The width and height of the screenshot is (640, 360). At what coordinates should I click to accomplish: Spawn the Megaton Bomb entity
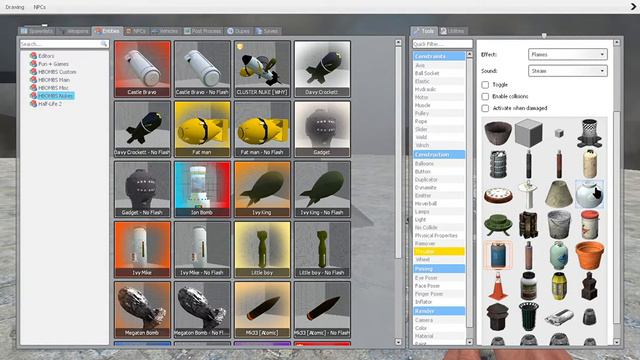[142, 309]
